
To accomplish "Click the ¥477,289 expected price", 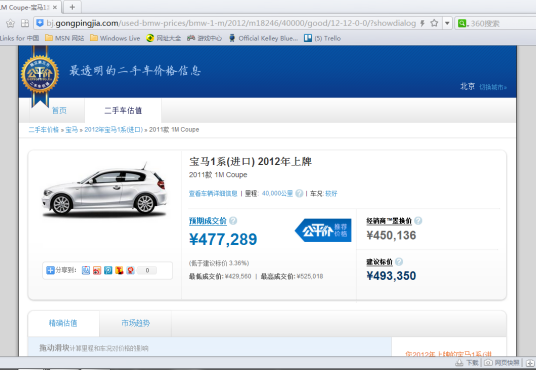I will (223, 239).
